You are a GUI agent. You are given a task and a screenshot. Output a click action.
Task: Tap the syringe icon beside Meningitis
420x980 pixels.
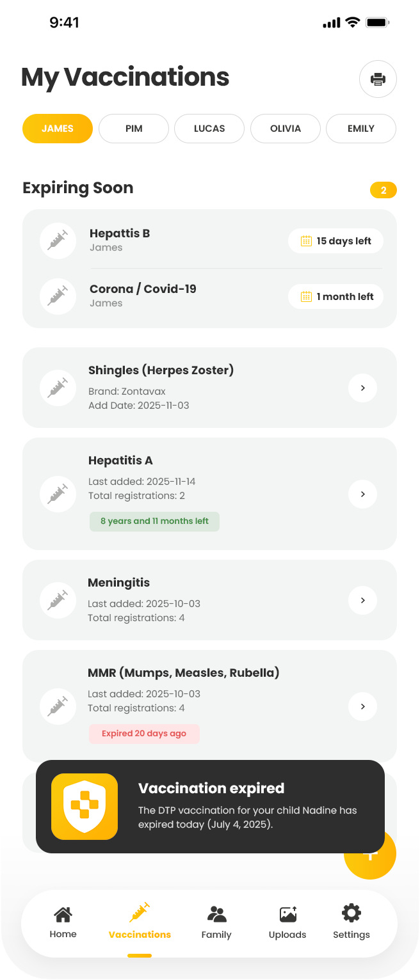[58, 600]
